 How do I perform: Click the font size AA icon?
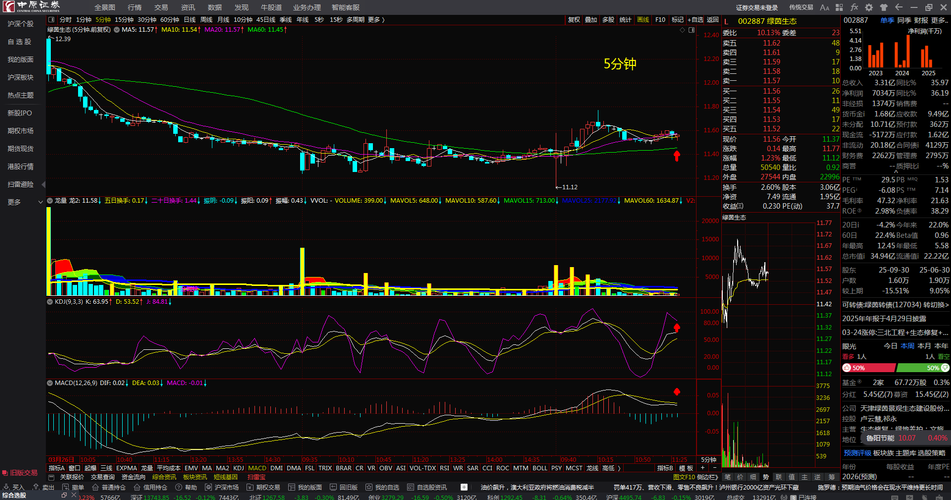[824, 7]
